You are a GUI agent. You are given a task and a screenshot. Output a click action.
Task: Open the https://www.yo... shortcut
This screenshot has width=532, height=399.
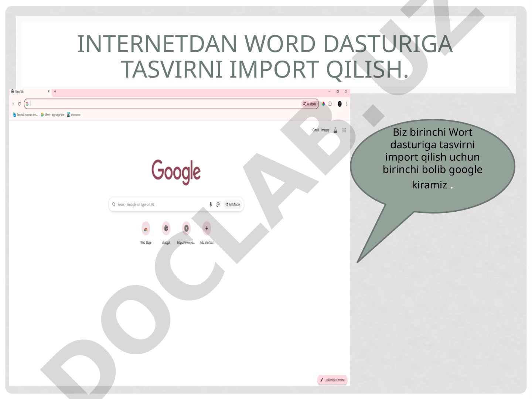186,233
